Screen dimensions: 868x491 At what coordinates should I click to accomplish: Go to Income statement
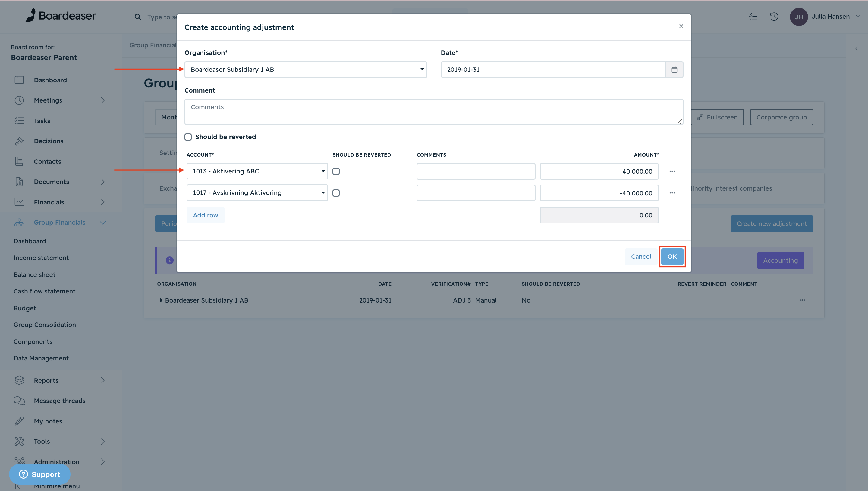click(x=41, y=258)
